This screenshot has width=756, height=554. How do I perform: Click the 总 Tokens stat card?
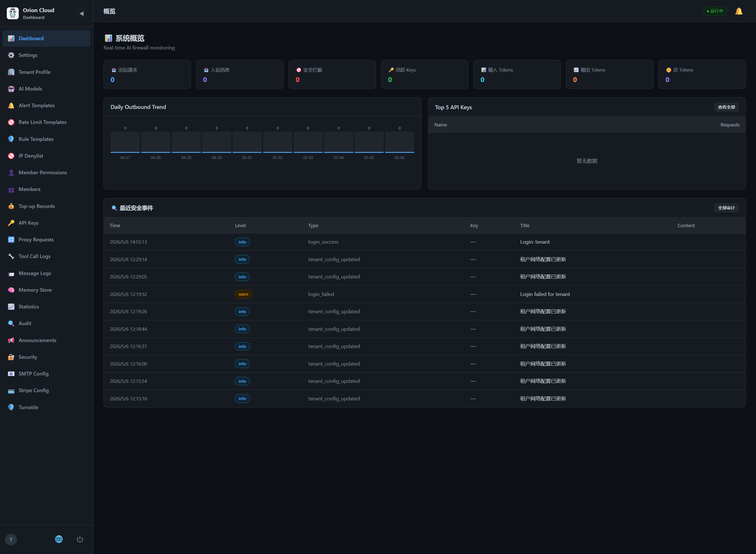tap(702, 74)
